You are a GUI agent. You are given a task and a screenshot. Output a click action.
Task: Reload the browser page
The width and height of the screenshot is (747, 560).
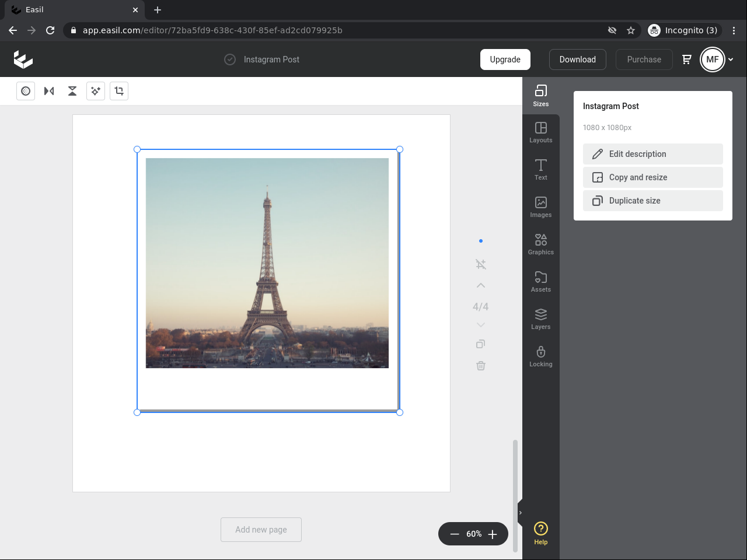(x=50, y=30)
